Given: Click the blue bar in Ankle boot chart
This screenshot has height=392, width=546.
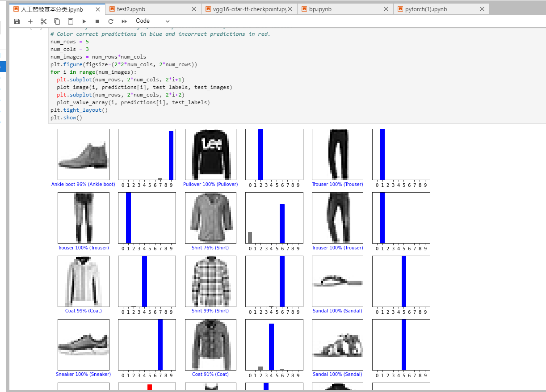Looking at the screenshot, I should tap(171, 155).
